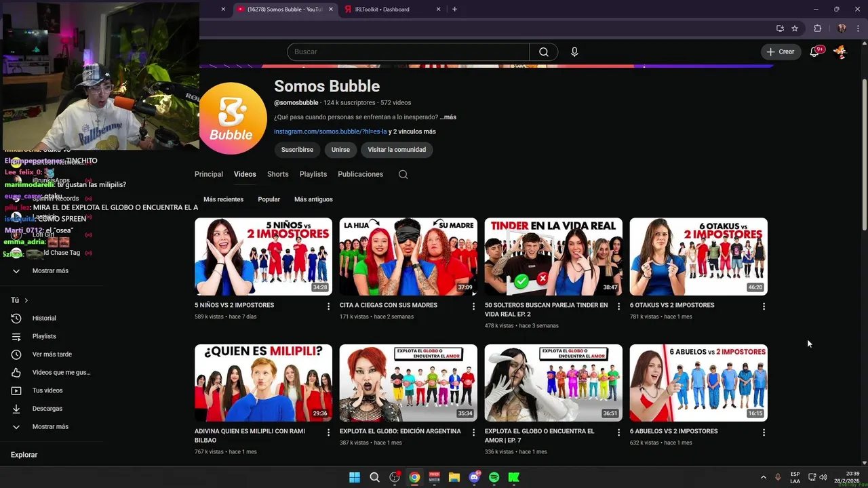Open the Chrome profile avatar
Screen dimensions: 868x488
[x=842, y=28]
